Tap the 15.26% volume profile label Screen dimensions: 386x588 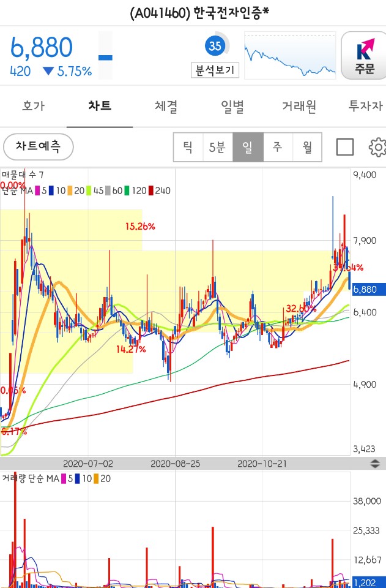[140, 227]
